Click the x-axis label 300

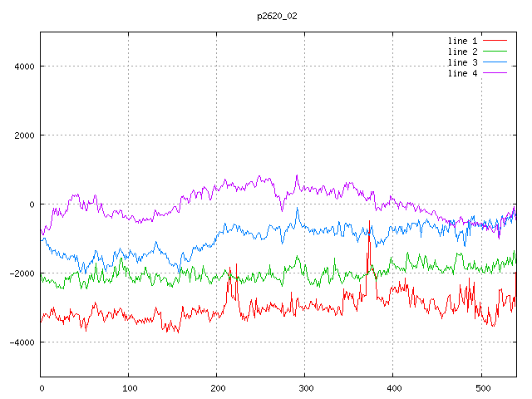point(306,388)
